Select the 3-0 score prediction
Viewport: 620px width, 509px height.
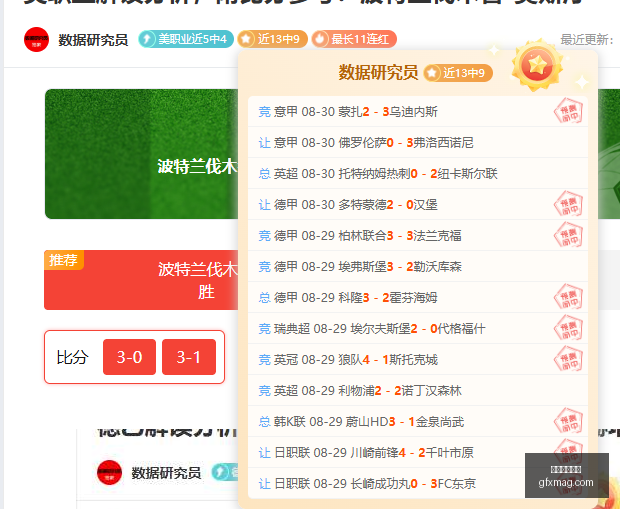[x=129, y=357]
